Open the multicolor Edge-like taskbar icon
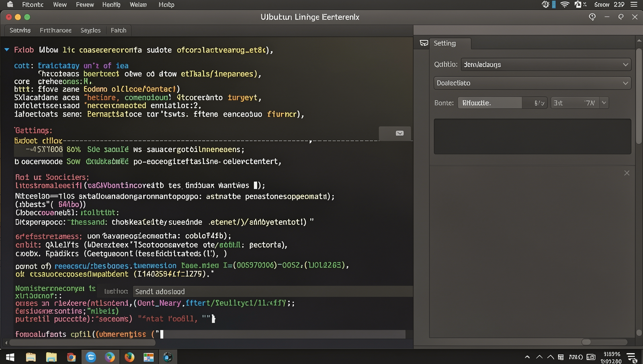643x364 pixels. [x=110, y=357]
